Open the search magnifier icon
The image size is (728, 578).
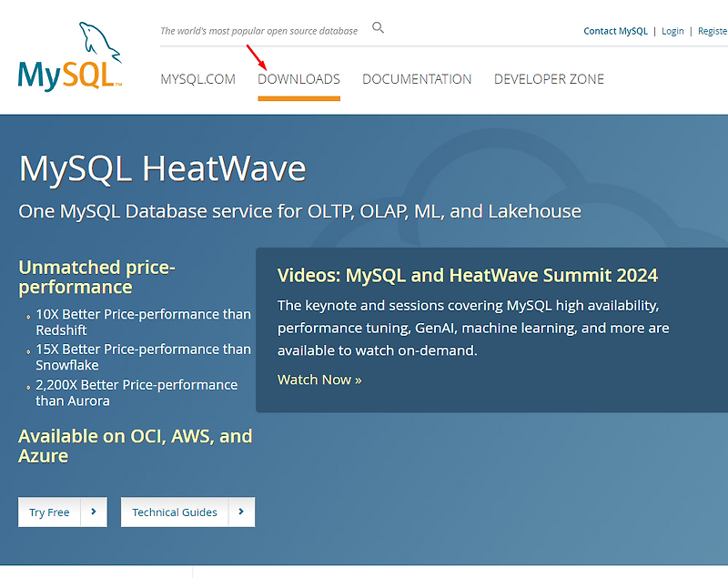pos(378,28)
